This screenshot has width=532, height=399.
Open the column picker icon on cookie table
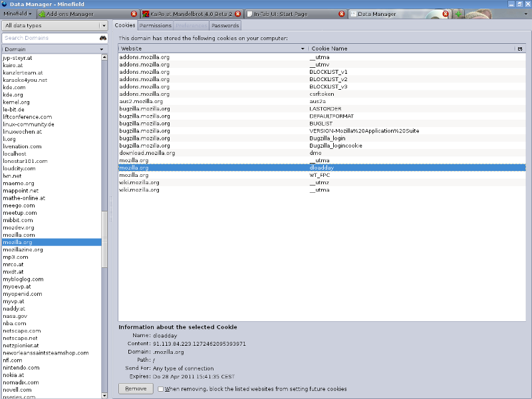click(x=521, y=49)
